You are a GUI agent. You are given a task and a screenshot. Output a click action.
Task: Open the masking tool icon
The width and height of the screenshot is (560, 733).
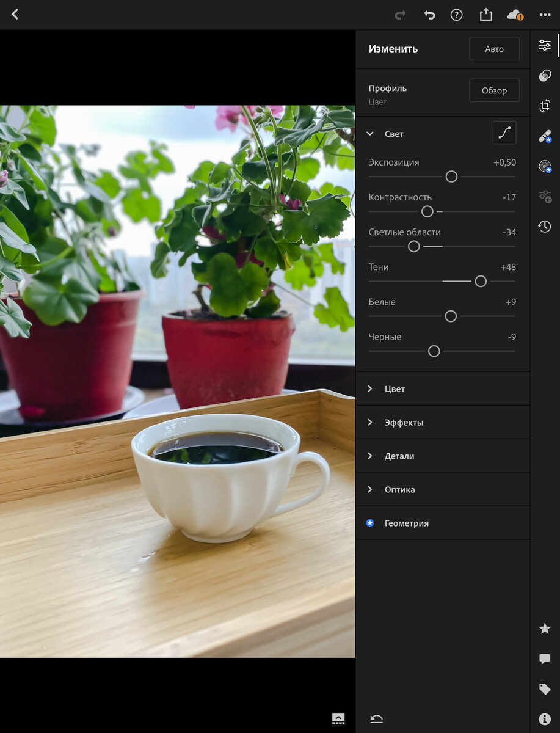(x=545, y=166)
